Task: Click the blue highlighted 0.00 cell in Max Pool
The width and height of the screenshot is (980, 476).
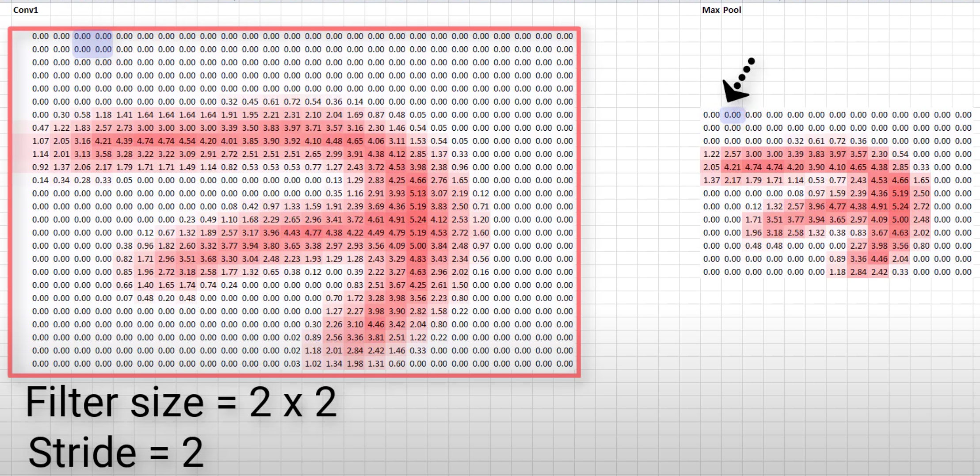Action: (732, 115)
